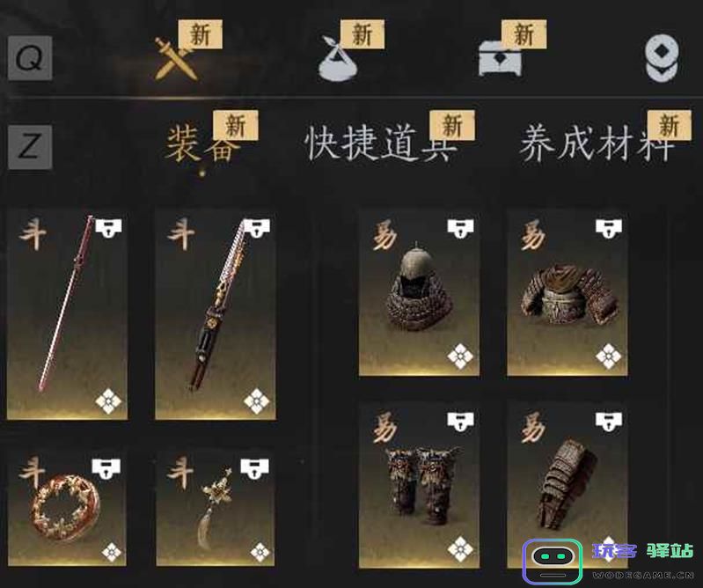Toggle the lock icon on the ring card
This screenshot has width=703, height=588.
click(x=106, y=468)
